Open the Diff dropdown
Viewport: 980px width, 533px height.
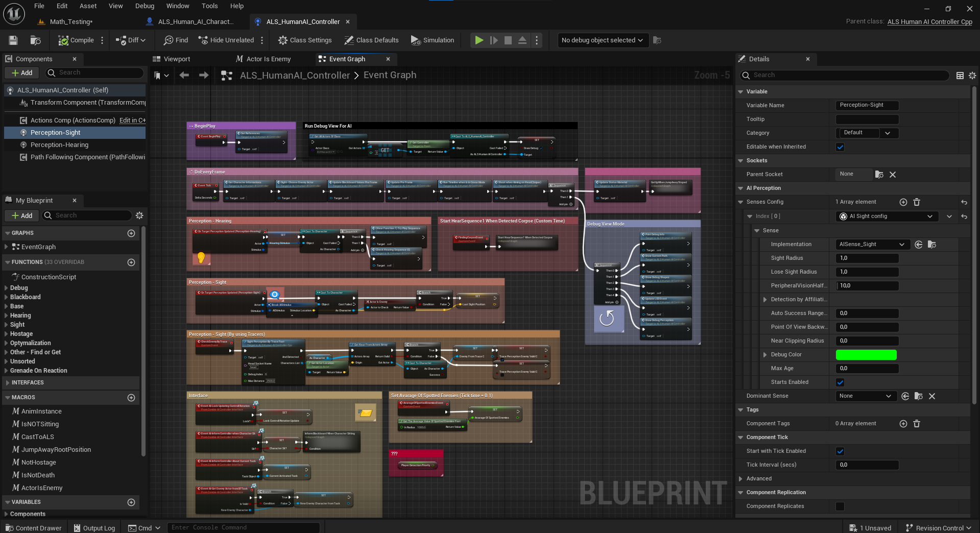tap(131, 40)
